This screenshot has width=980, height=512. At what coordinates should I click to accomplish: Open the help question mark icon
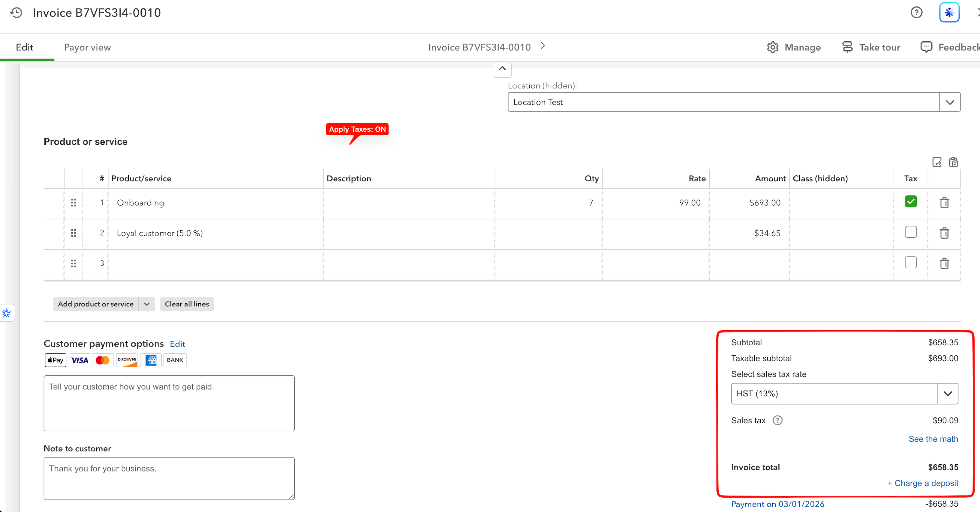tap(916, 13)
